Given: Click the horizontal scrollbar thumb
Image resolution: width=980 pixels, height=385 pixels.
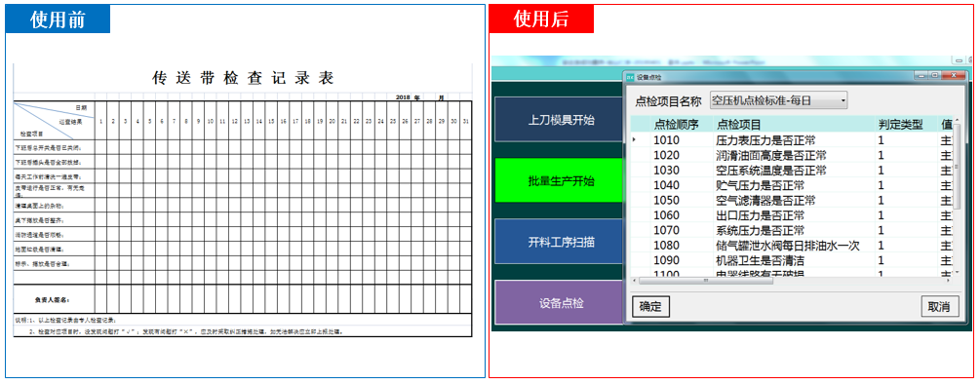Looking at the screenshot, I should pos(706,280).
